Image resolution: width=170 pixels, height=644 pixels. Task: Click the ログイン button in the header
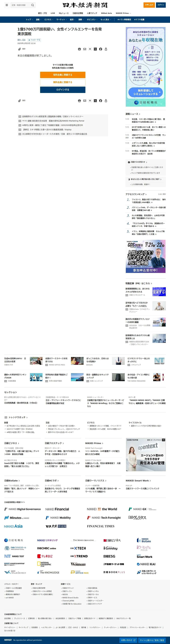(x=161, y=5)
